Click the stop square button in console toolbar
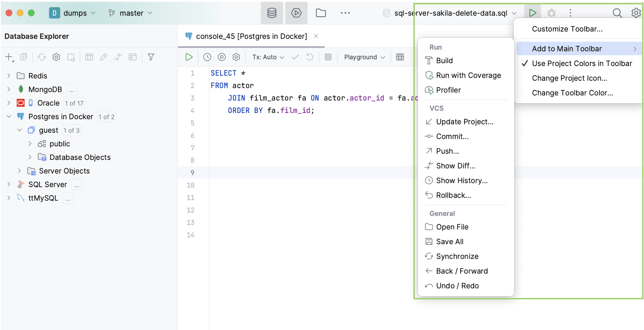The image size is (644, 330). (328, 57)
